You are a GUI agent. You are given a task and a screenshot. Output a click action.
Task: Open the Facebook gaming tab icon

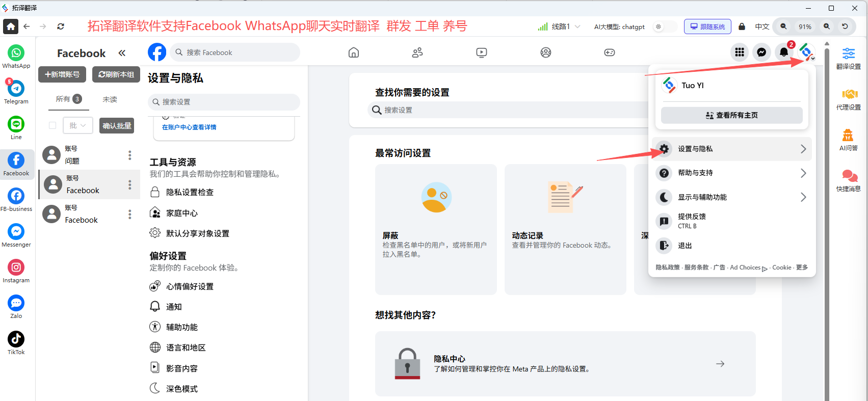[610, 52]
